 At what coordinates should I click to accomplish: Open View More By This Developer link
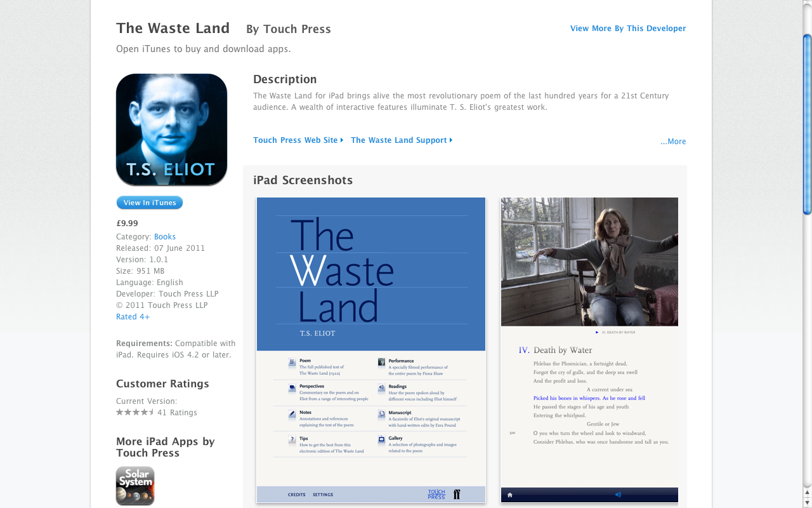tap(628, 29)
